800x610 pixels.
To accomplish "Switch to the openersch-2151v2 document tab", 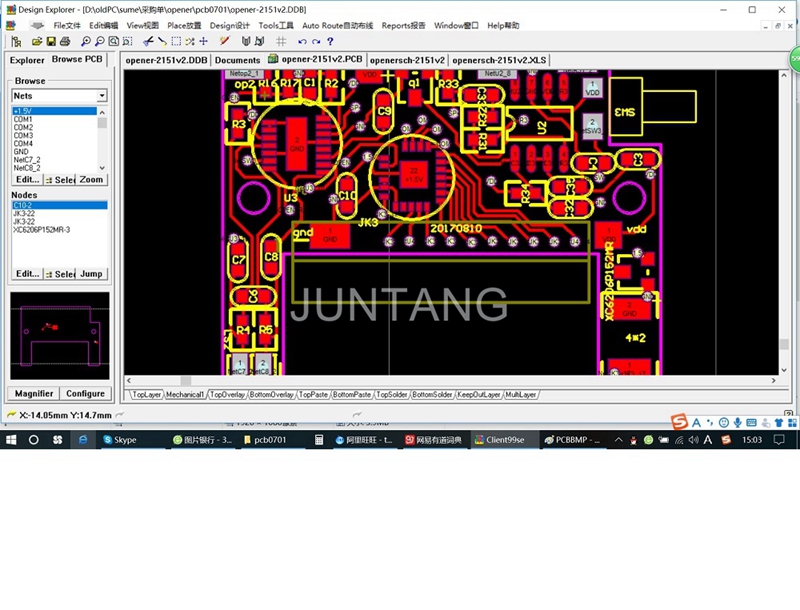I will click(407, 60).
